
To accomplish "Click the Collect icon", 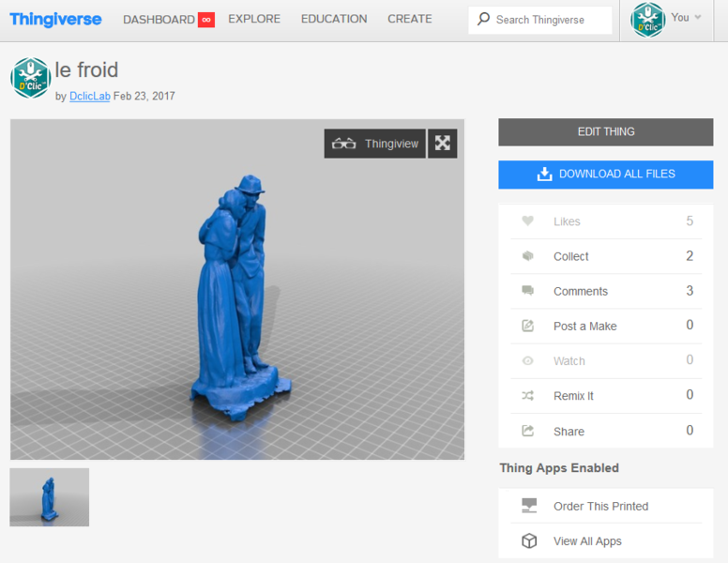I will 527,256.
